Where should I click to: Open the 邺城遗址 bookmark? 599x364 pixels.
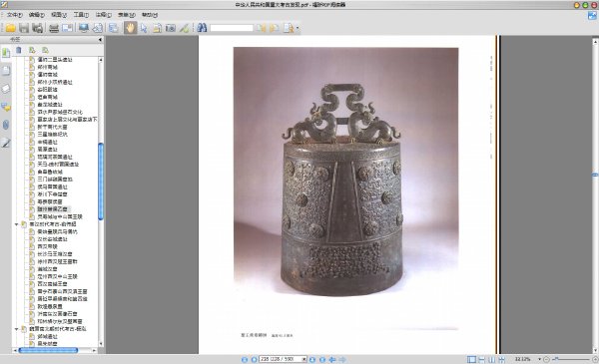click(x=47, y=336)
